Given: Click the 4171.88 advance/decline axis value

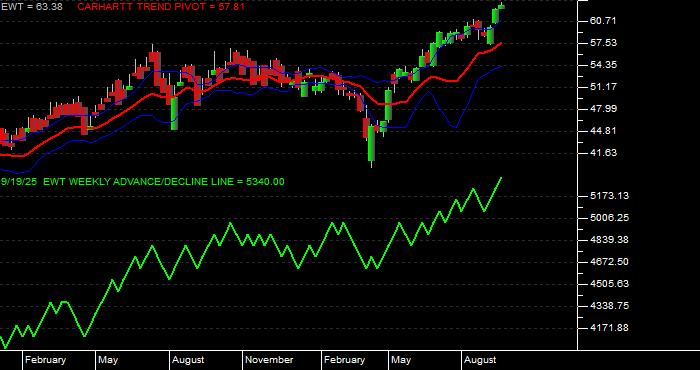Looking at the screenshot, I should click(x=609, y=328).
